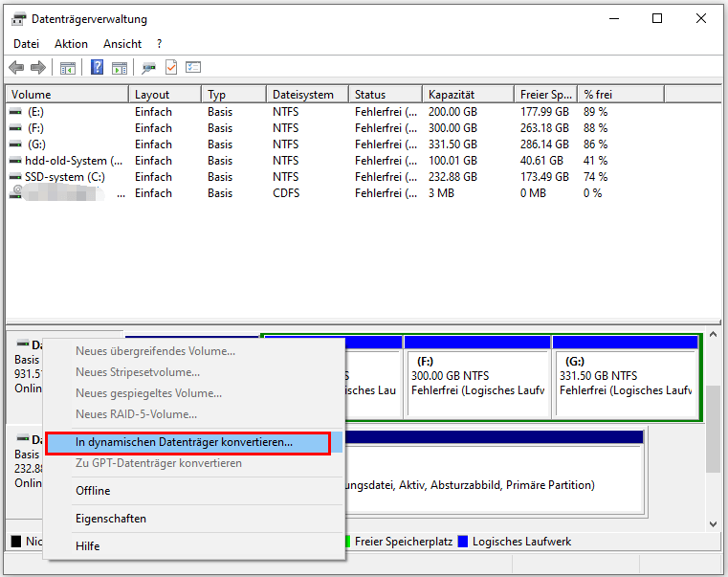Click the 173.49 GB free space cell
The width and height of the screenshot is (728, 577).
pos(544,177)
